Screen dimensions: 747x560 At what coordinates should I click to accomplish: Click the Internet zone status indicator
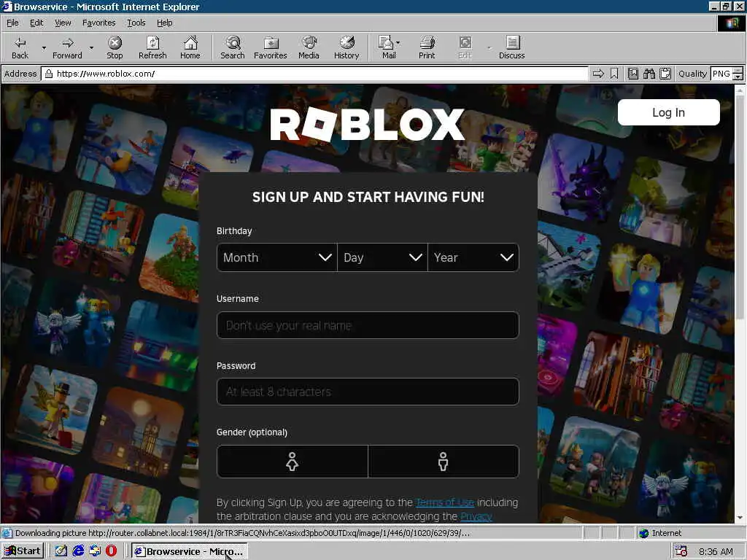[660, 533]
